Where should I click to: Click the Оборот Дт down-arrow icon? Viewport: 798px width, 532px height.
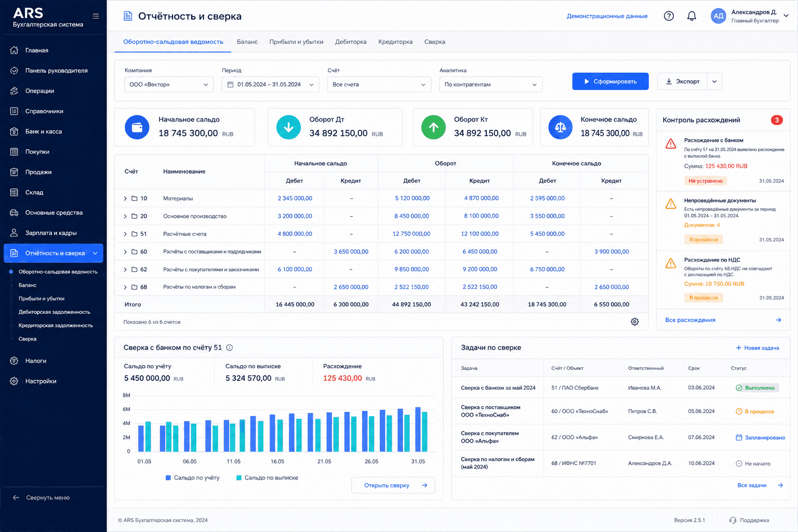(x=288, y=127)
